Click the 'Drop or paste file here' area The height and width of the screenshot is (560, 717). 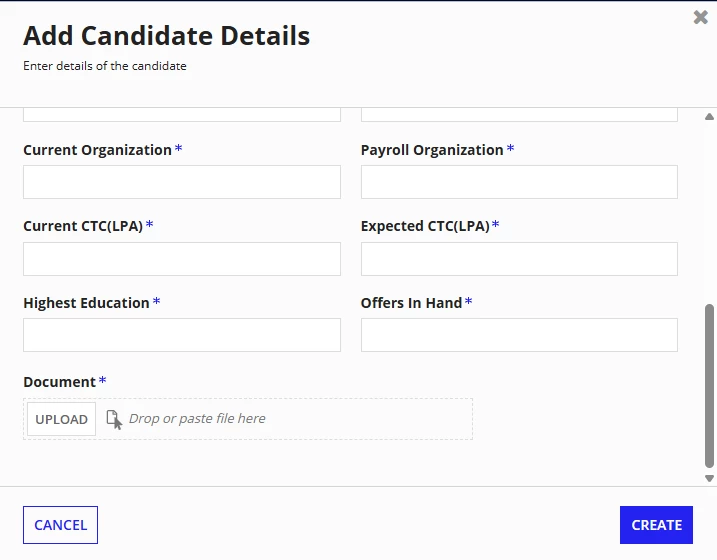point(197,418)
